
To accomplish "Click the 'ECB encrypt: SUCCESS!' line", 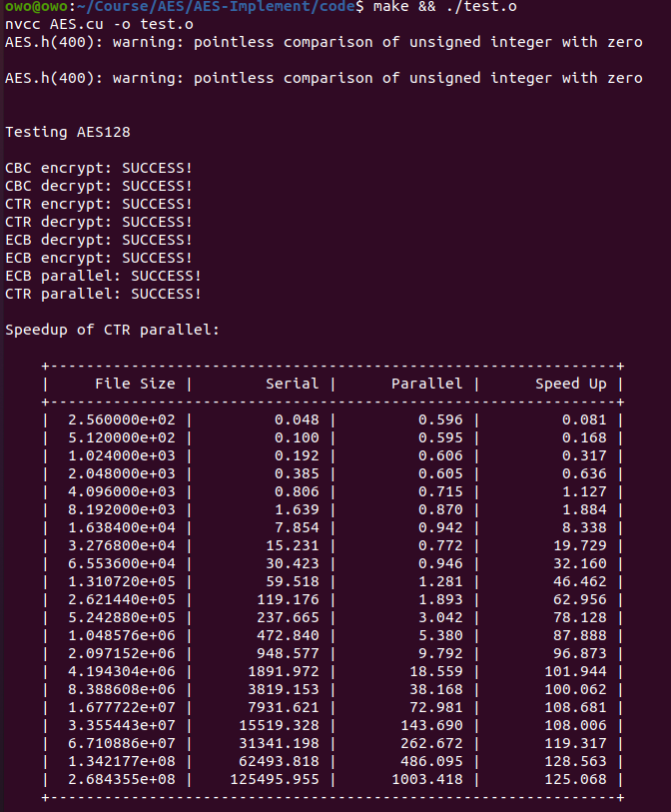I will coord(99,258).
